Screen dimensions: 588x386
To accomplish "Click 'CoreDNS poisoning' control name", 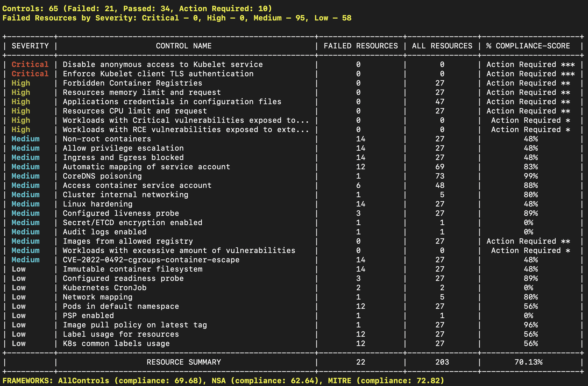I will click(x=102, y=176).
